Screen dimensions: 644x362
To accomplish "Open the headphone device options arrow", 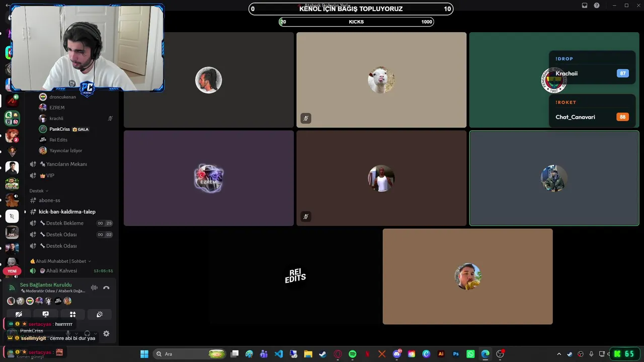I will (x=96, y=333).
